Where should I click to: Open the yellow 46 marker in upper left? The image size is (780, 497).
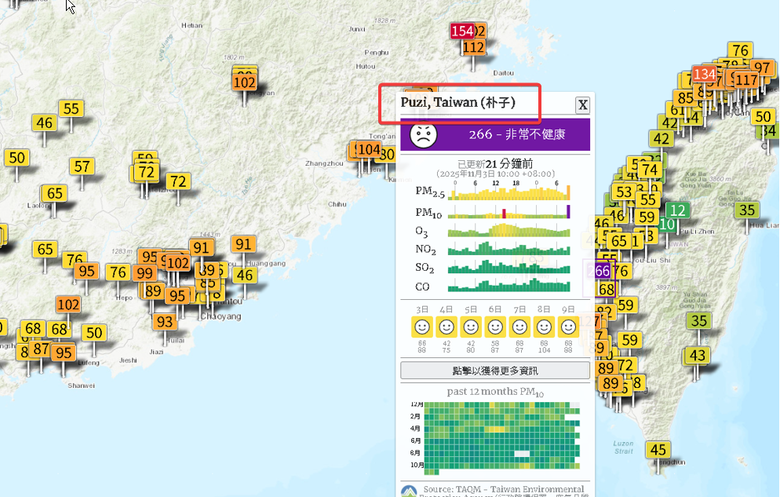(x=44, y=123)
